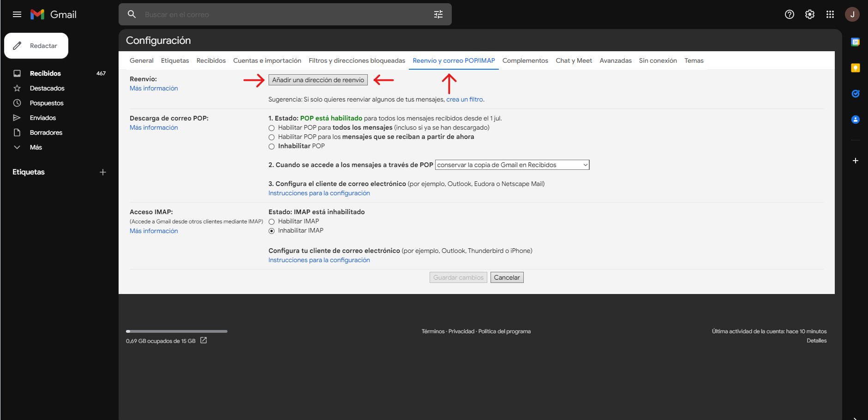Open the Help support icon
868x420 pixels.
(x=789, y=14)
